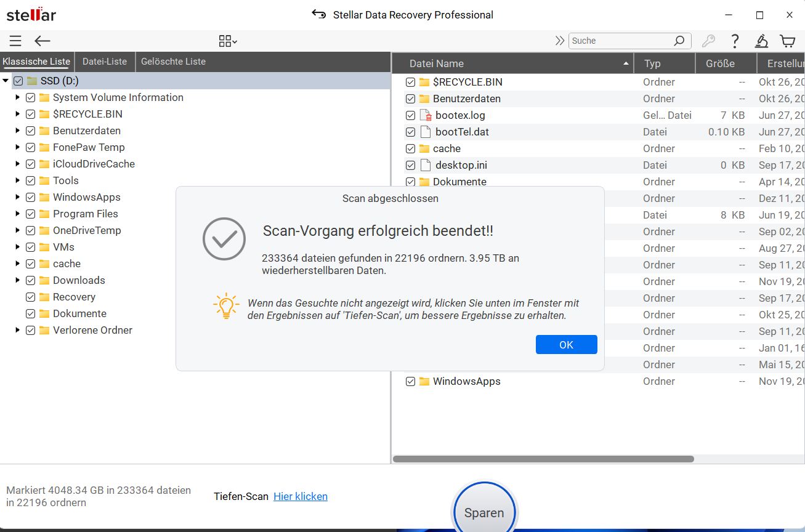The height and width of the screenshot is (532, 805).
Task: Click the Downloads folder icon in tree
Action: [x=44, y=280]
